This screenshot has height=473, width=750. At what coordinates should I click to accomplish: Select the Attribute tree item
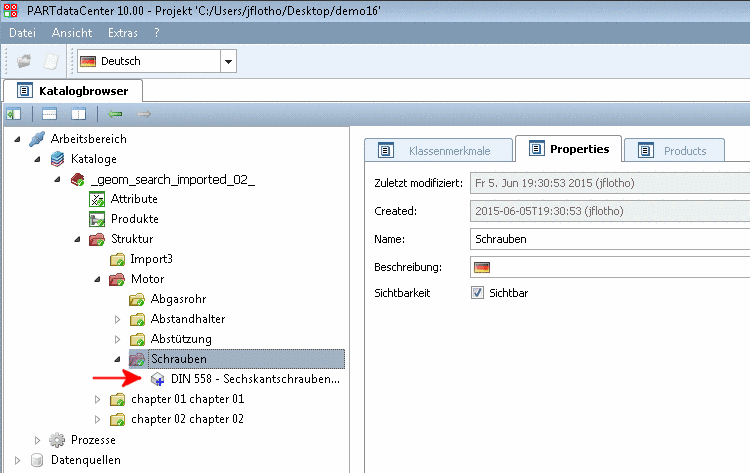pyautogui.click(x=134, y=199)
